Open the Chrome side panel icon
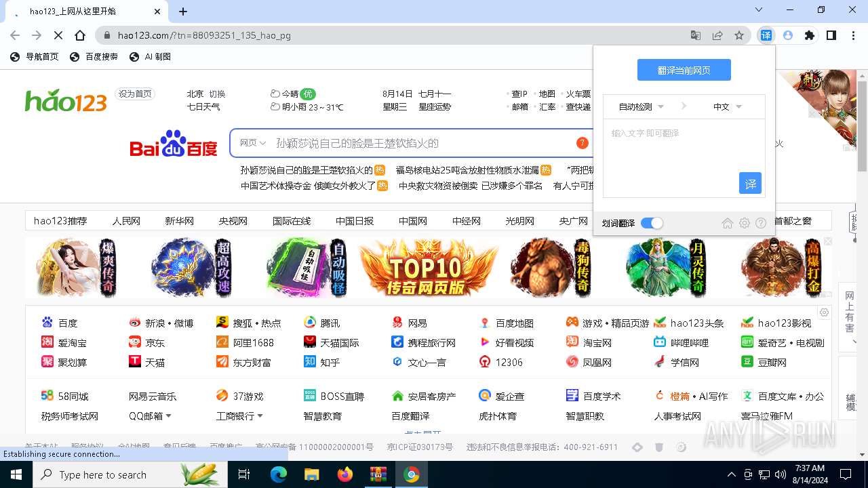This screenshot has width=868, height=488. tap(831, 35)
